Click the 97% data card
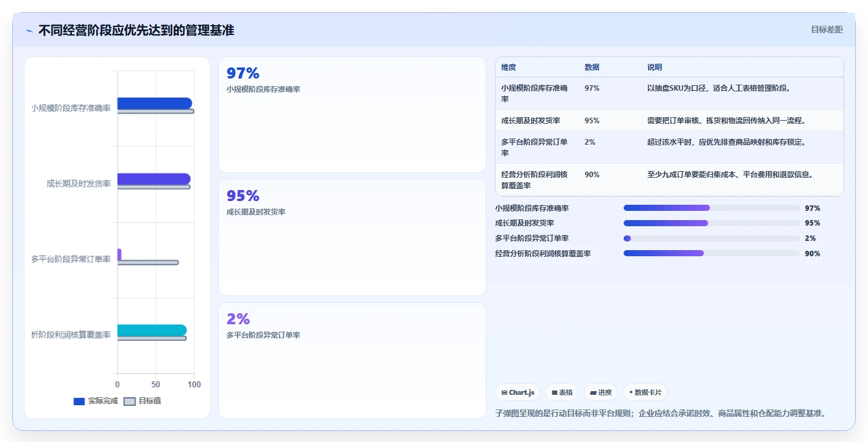 click(352, 115)
